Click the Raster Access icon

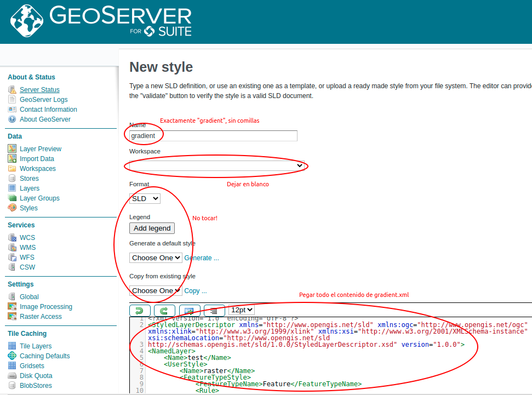(x=12, y=316)
